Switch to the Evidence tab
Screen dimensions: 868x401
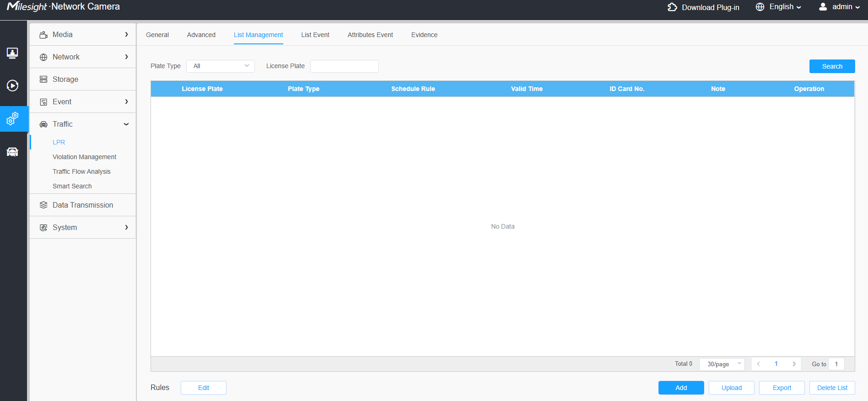pyautogui.click(x=424, y=35)
